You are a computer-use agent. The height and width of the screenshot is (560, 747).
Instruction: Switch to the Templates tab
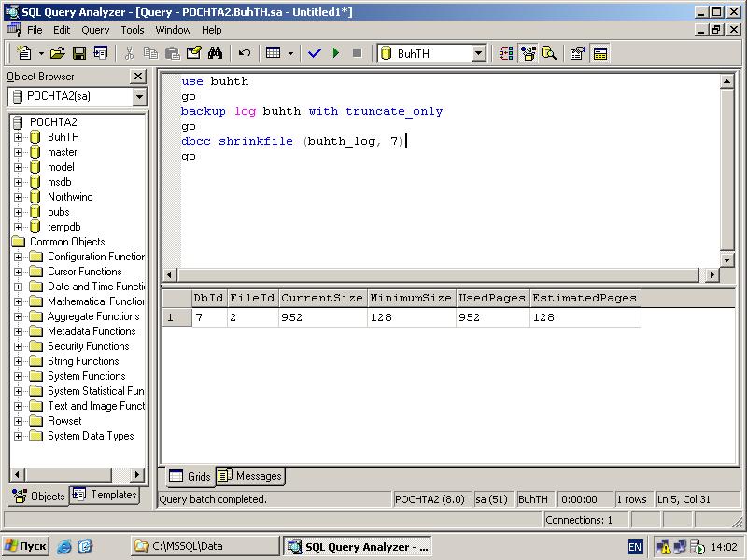click(105, 495)
